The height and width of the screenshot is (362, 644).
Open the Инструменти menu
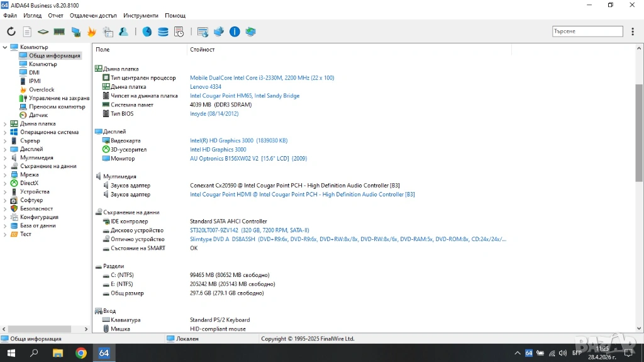[141, 15]
